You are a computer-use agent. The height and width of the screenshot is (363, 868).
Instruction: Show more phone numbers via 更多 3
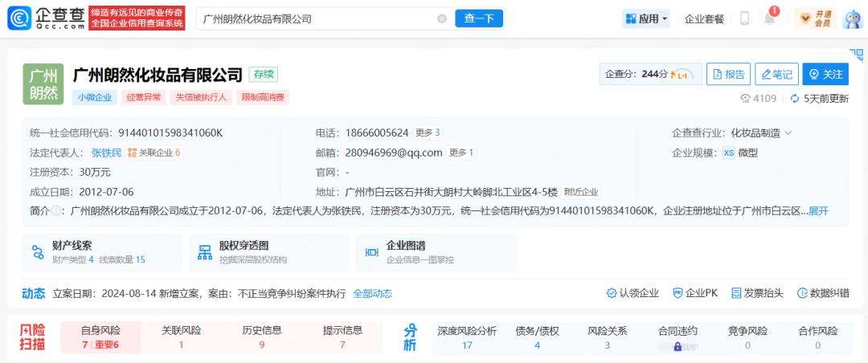427,133
